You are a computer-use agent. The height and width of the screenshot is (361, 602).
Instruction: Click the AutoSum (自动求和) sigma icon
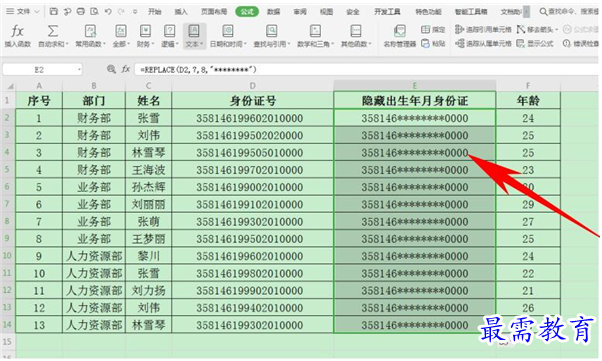click(53, 31)
